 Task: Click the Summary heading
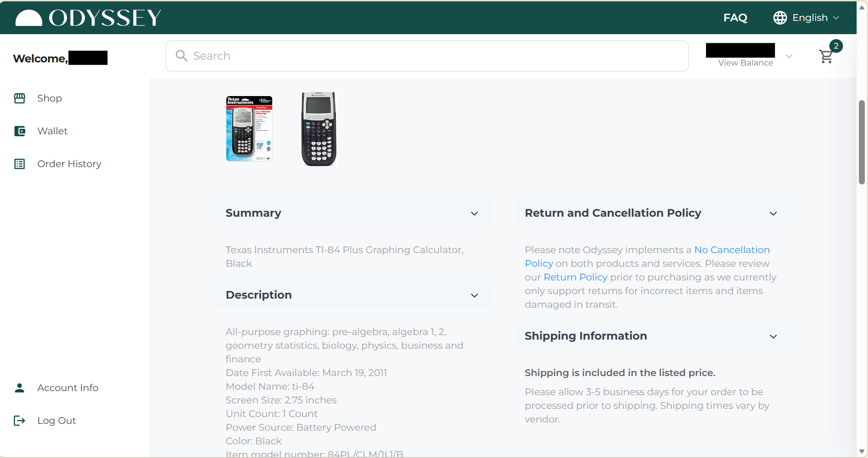(253, 213)
